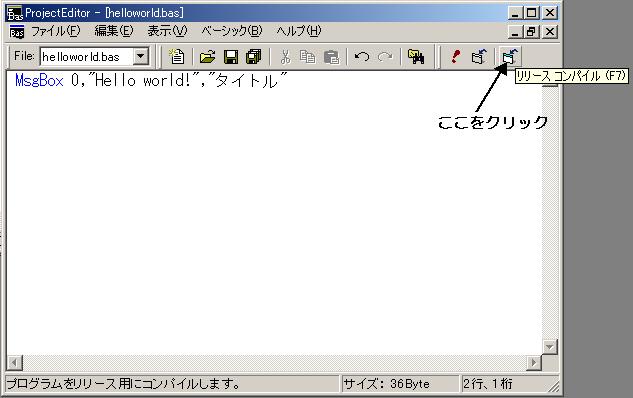
Task: Paste using the clipboard icon
Action: coord(331,57)
